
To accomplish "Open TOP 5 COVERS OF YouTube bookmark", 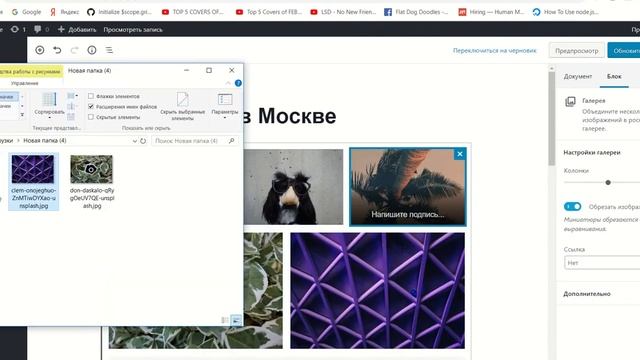I will pyautogui.click(x=193, y=12).
